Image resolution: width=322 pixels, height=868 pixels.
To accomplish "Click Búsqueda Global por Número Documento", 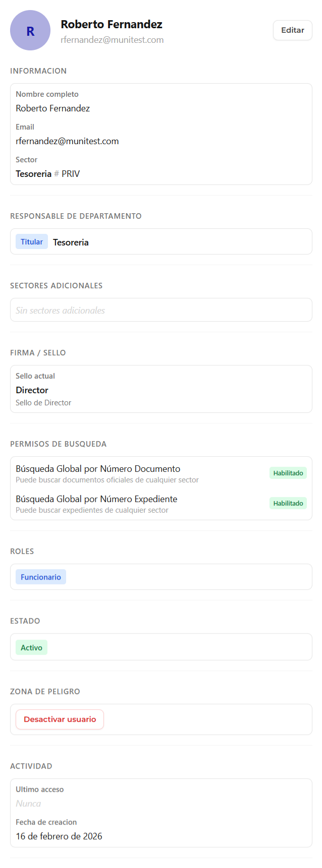I will (x=98, y=469).
